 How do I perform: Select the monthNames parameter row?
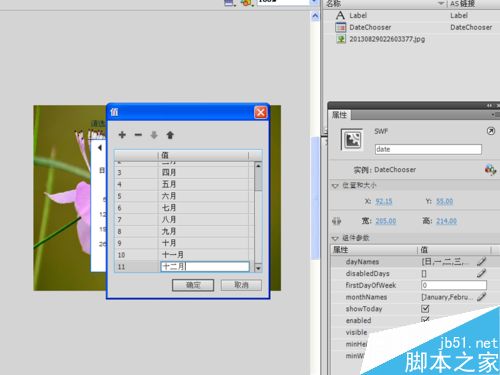click(415, 297)
